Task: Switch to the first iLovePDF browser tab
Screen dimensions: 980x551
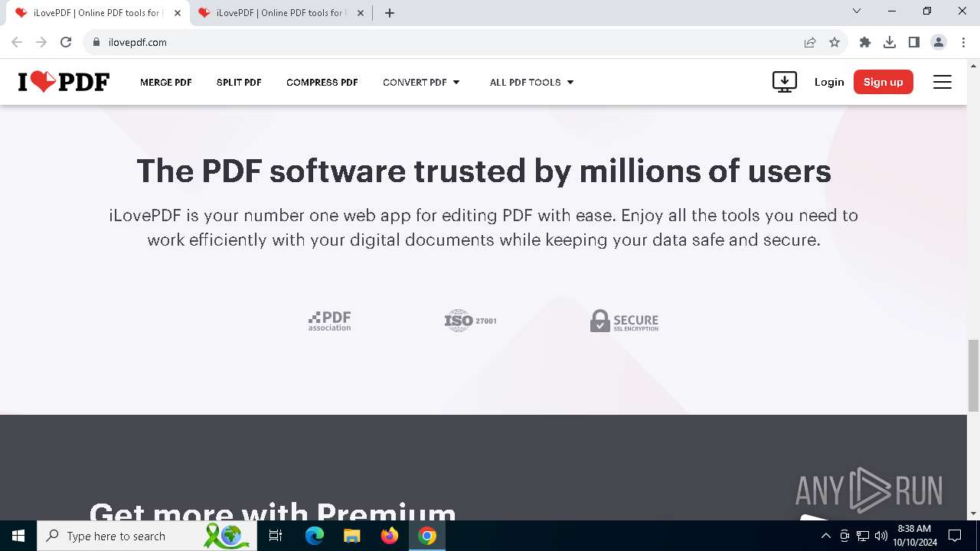Action: click(x=96, y=12)
